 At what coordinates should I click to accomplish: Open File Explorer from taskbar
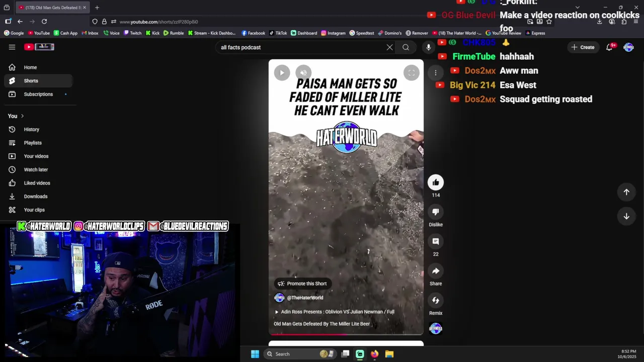[x=389, y=354]
